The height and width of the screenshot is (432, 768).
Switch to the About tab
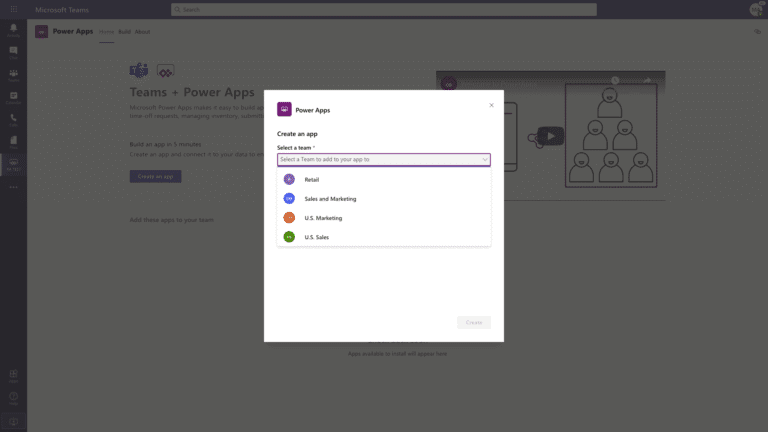pyautogui.click(x=143, y=32)
